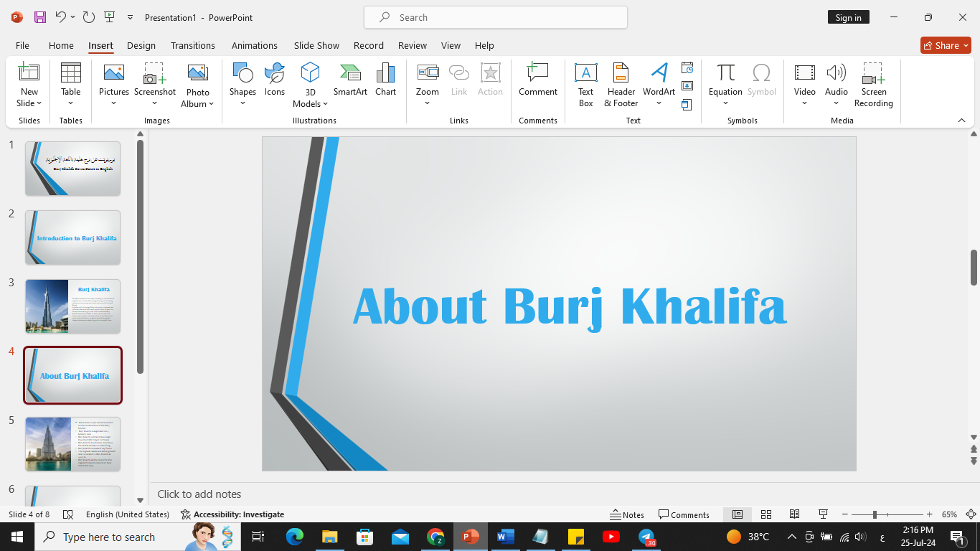Undo the last action
This screenshot has width=980, height=551.
pyautogui.click(x=60, y=17)
